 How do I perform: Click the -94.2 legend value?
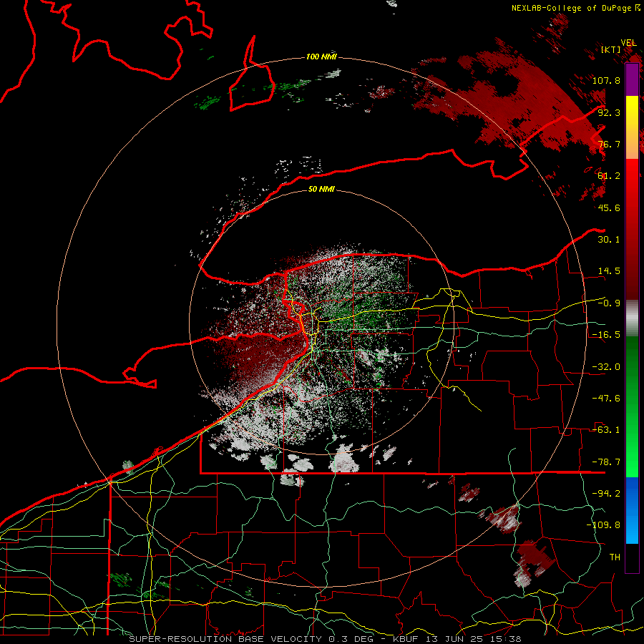(606, 494)
